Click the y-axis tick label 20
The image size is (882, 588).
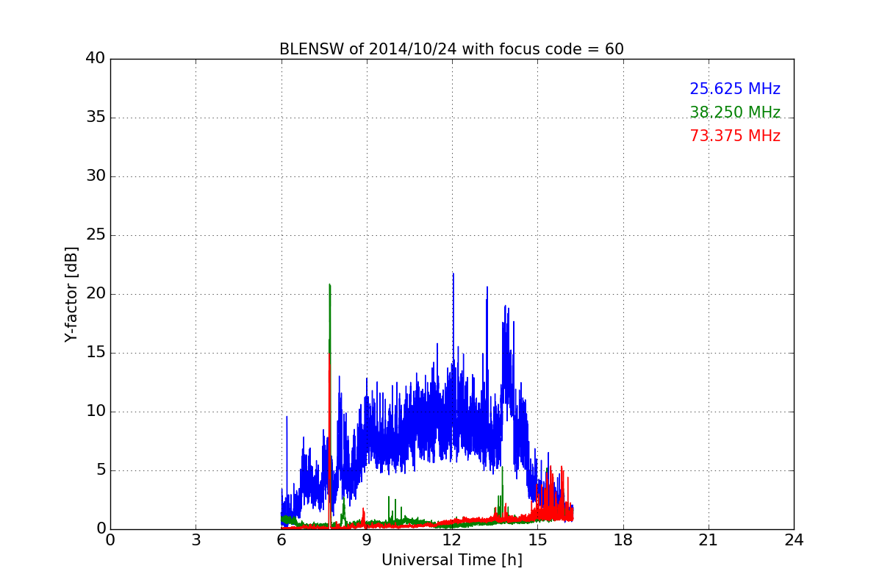96,294
